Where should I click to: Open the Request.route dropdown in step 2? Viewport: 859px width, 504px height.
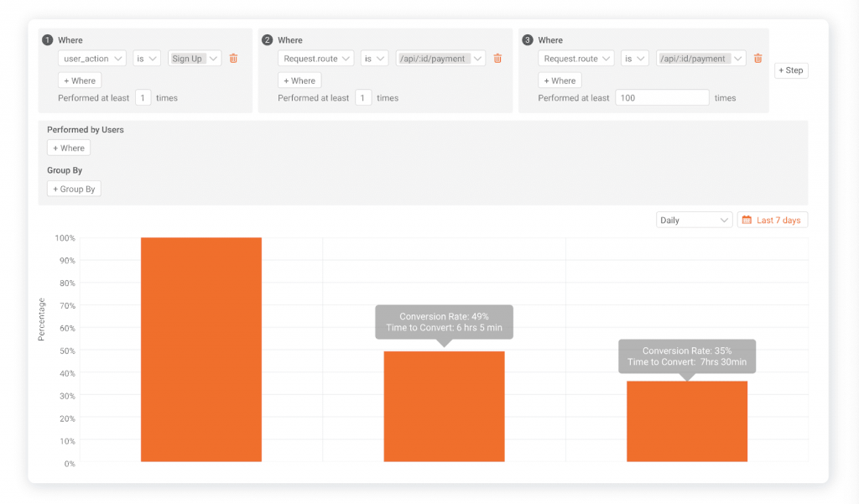click(x=315, y=58)
